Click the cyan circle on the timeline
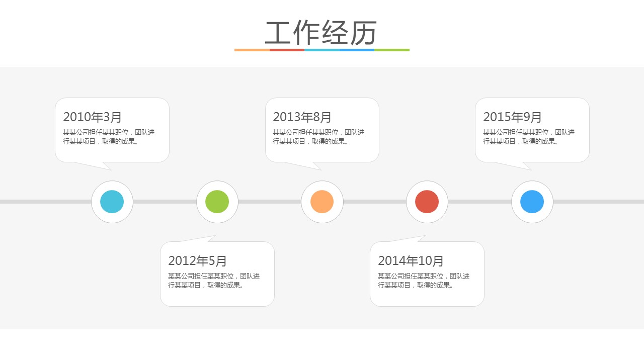This screenshot has width=644, height=362. 112,202
